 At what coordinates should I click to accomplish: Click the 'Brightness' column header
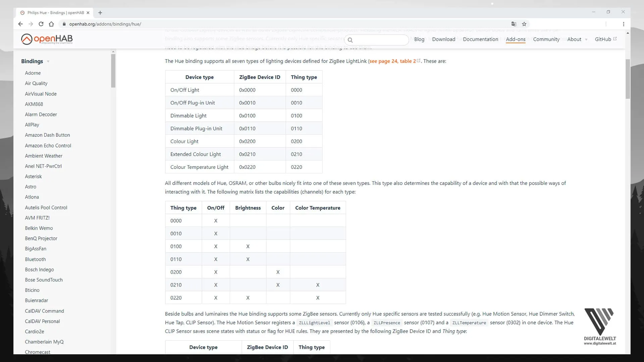tap(248, 208)
